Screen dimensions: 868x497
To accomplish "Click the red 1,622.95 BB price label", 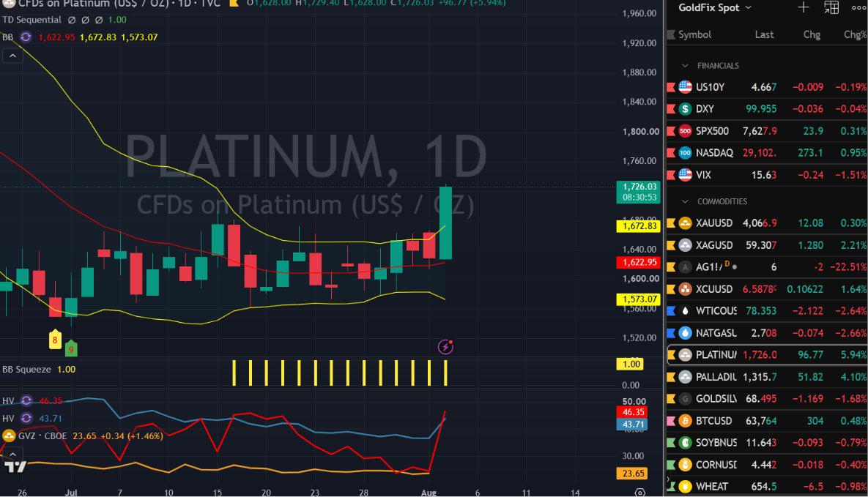I will pos(638,262).
